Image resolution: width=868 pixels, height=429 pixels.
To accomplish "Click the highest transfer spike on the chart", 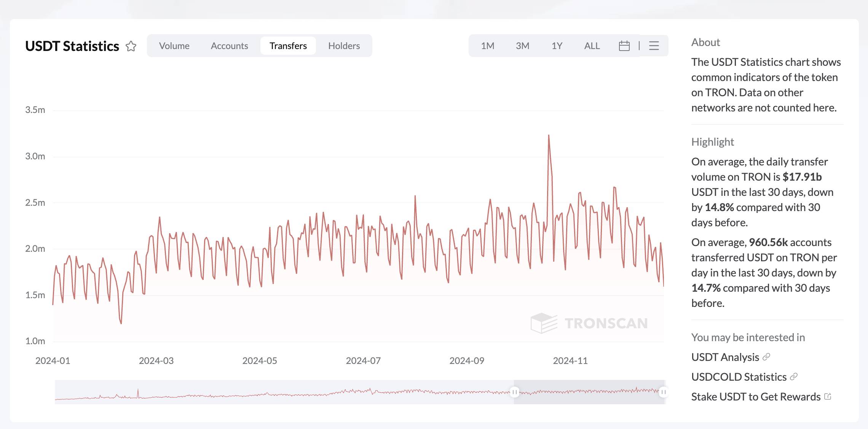I will tap(549, 136).
